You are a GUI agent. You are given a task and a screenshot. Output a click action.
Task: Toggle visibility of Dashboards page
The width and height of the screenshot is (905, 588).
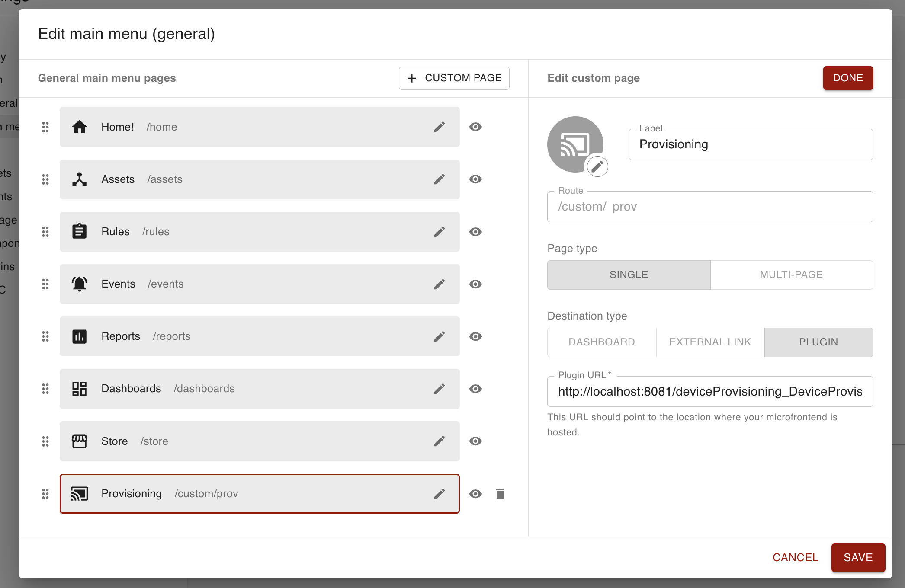(475, 389)
